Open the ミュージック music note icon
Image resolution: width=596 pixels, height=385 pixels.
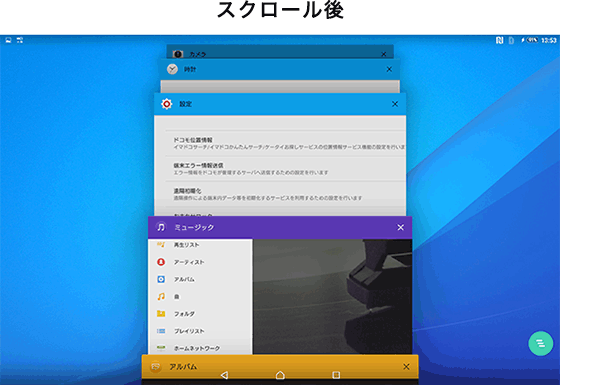pyautogui.click(x=161, y=227)
